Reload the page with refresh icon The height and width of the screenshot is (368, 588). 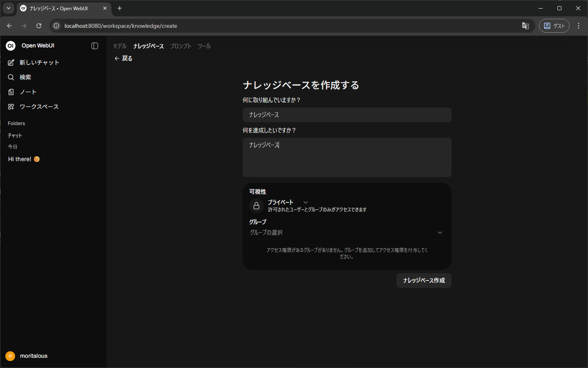tap(39, 26)
